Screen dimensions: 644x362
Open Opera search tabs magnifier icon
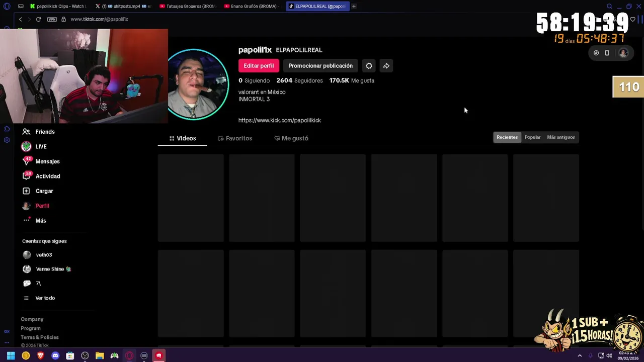[x=609, y=6]
